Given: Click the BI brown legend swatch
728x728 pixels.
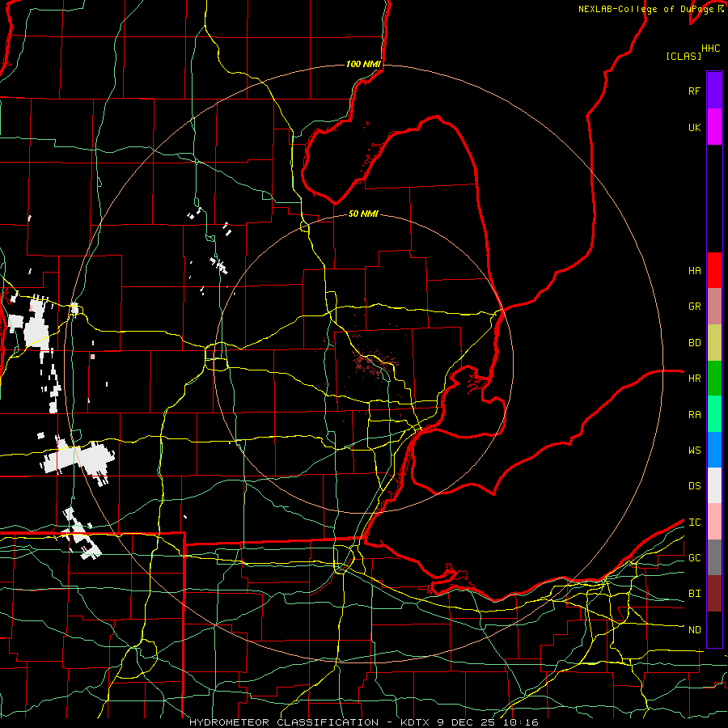Looking at the screenshot, I should [714, 594].
